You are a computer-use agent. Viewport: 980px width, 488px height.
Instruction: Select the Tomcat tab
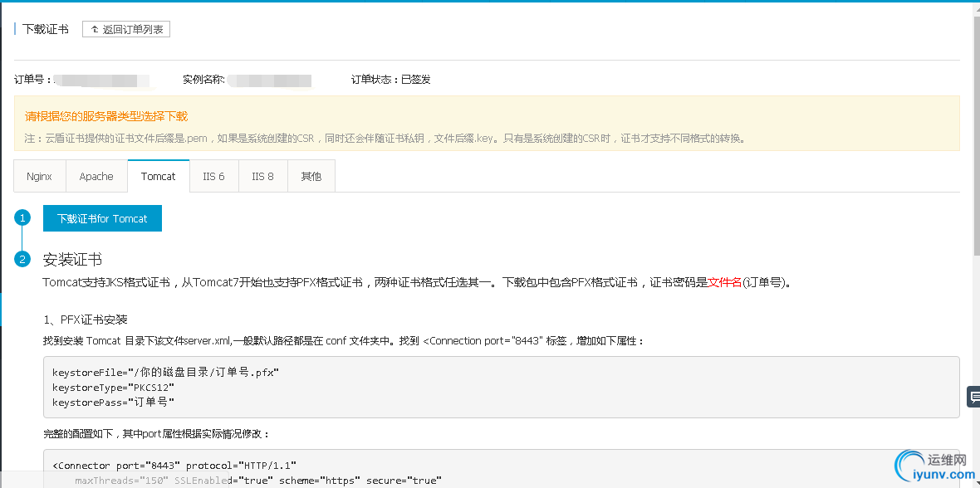158,176
